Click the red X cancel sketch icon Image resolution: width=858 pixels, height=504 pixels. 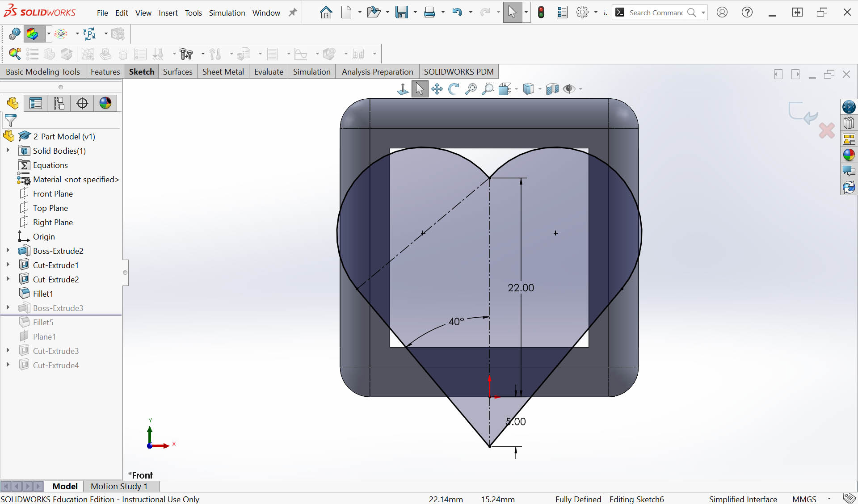pyautogui.click(x=827, y=130)
